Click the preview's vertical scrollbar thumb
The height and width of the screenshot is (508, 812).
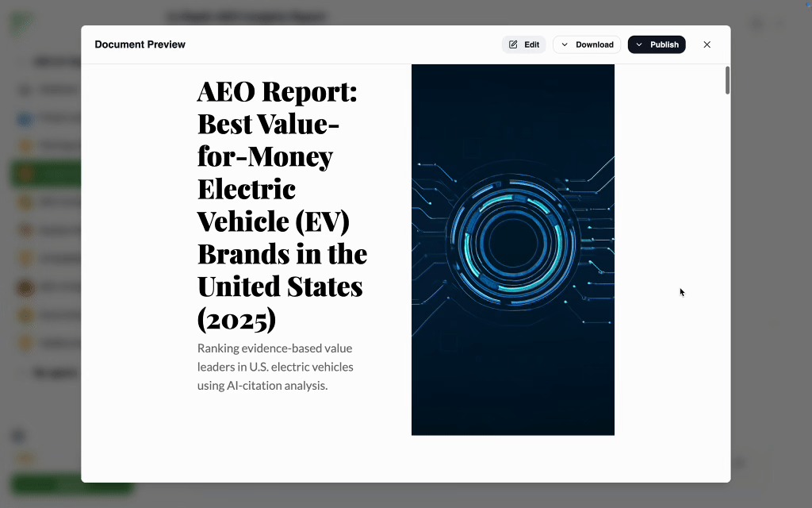727,81
